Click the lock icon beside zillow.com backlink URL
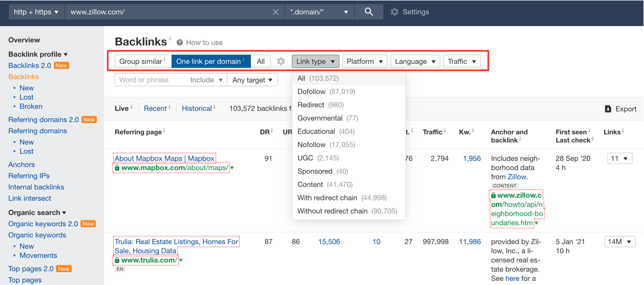The image size is (644, 285). point(493,195)
